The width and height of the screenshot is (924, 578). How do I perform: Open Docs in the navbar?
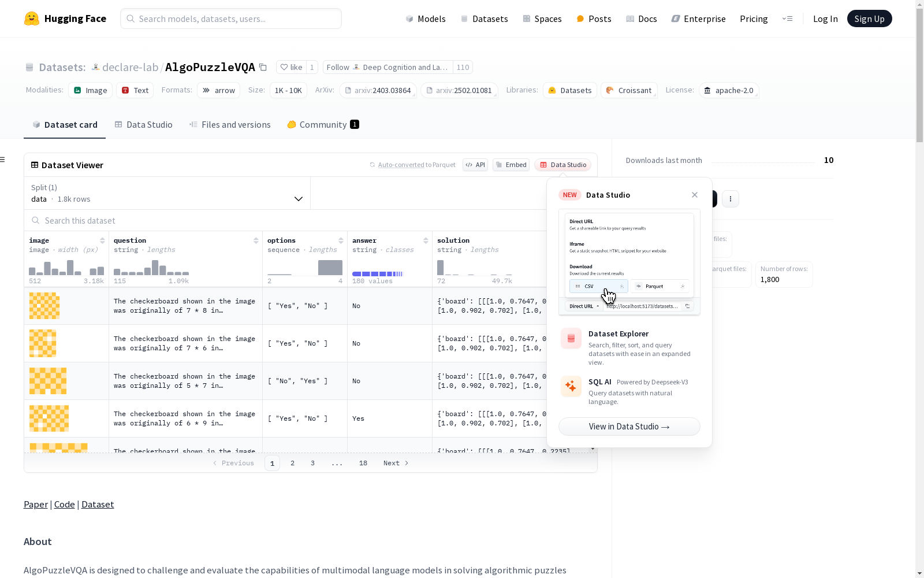point(642,18)
